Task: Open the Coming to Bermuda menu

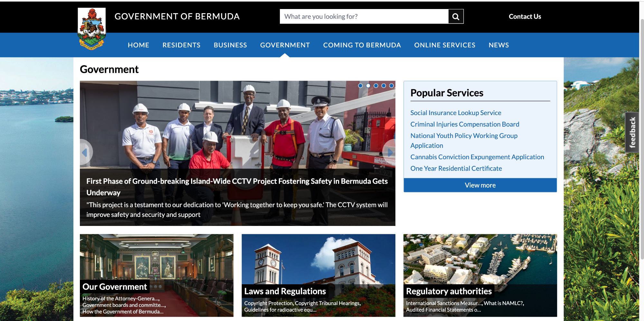Action: (362, 45)
